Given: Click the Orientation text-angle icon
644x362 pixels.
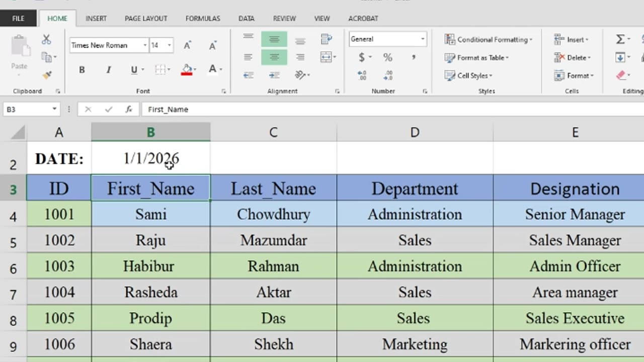Looking at the screenshot, I should (300, 75).
